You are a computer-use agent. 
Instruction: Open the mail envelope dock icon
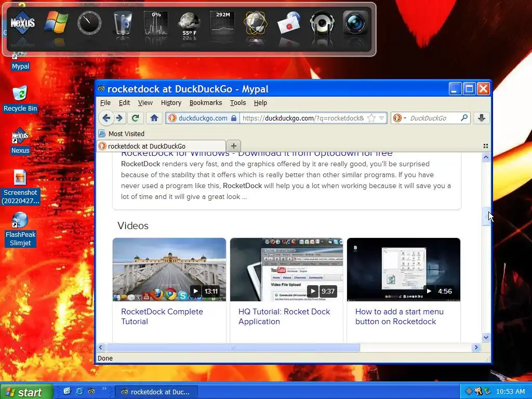[289, 23]
